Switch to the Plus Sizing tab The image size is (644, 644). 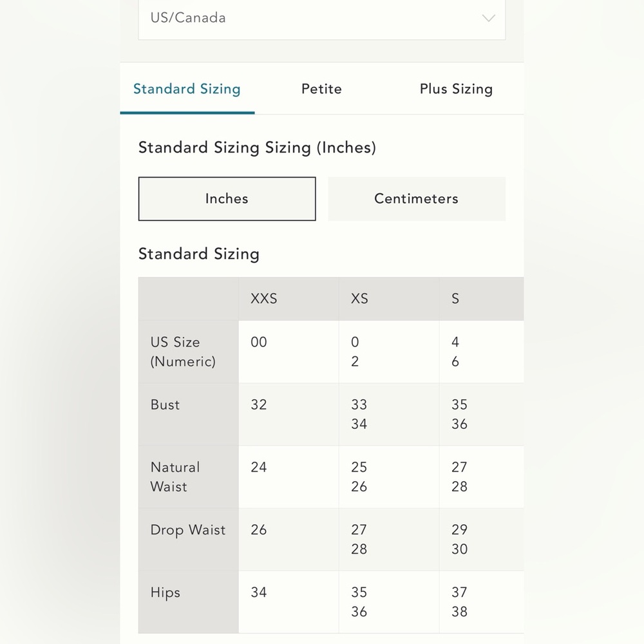[456, 89]
